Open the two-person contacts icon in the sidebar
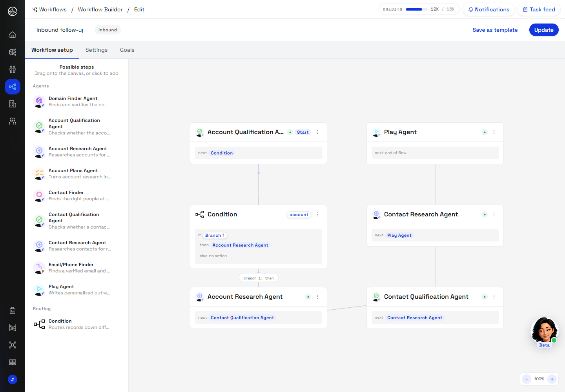Viewport: 565px width, 392px height. (13, 121)
